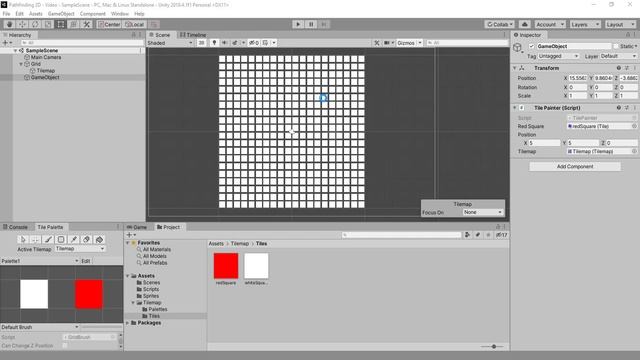Image resolution: width=640 pixels, height=360 pixels.
Task: Open the Account dropdown
Action: [x=550, y=24]
